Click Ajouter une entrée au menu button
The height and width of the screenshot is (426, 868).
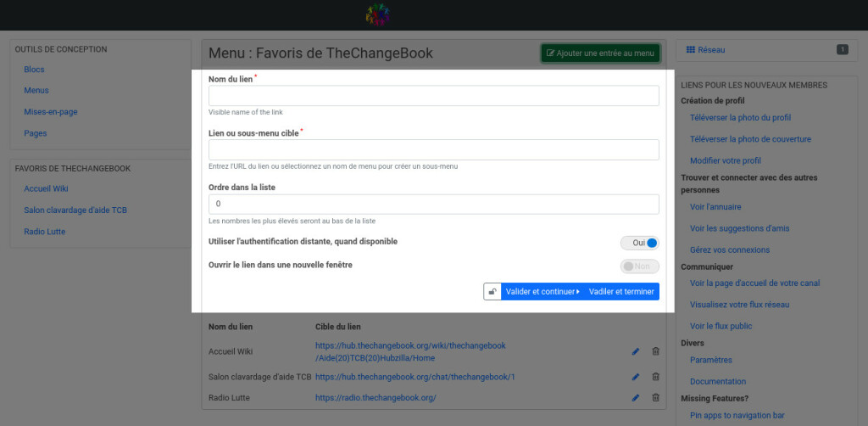click(x=600, y=53)
